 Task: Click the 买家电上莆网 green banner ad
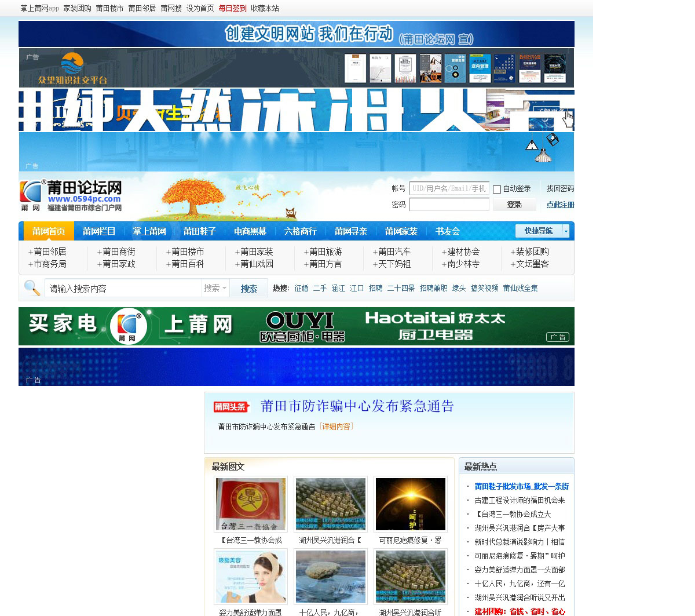point(297,326)
